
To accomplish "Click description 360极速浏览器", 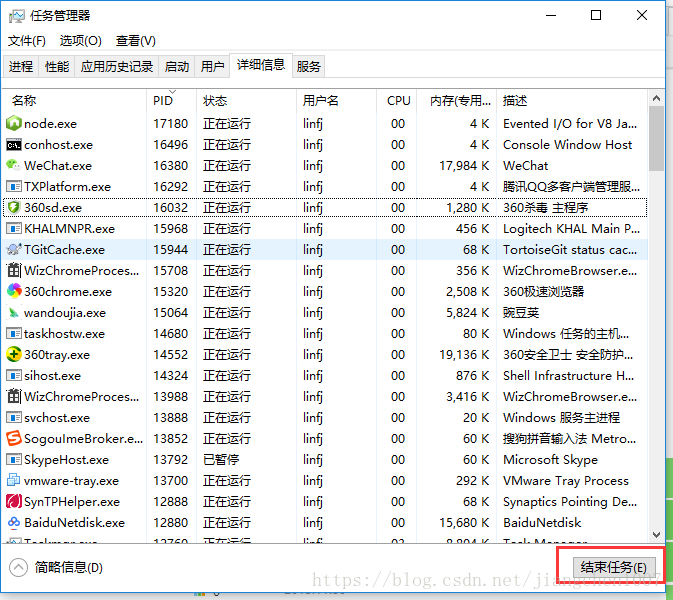I will 544,291.
